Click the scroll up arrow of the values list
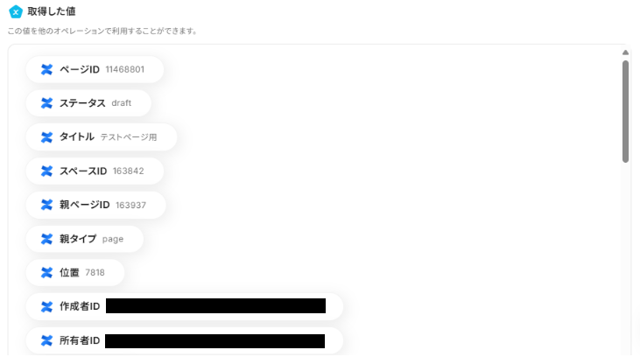Image resolution: width=640 pixels, height=364 pixels. pos(625,52)
